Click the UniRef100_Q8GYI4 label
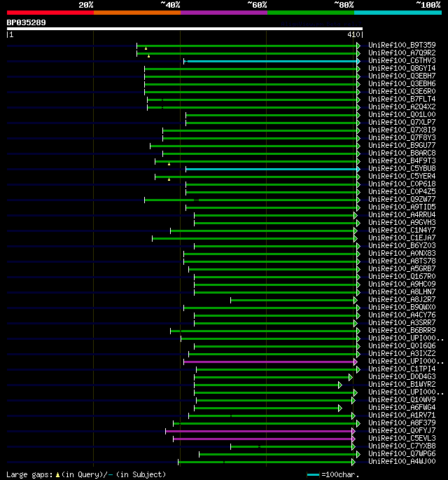Viewport: 448px width, 480px height. pyautogui.click(x=402, y=68)
